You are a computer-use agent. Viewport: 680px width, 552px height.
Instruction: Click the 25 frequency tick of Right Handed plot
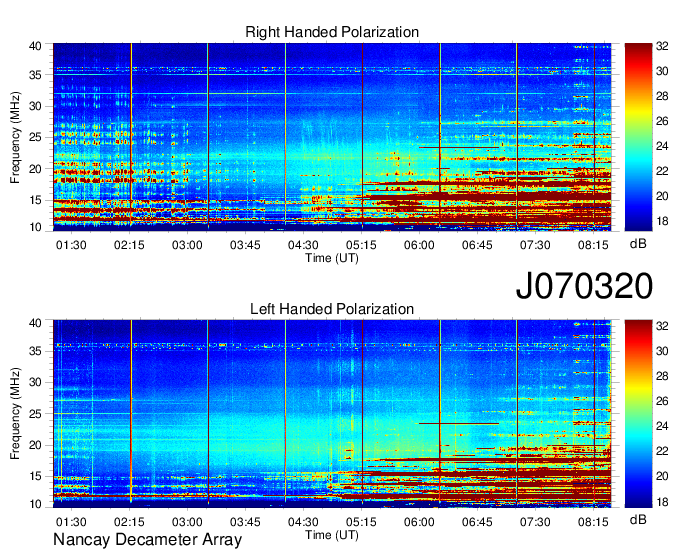coord(36,137)
